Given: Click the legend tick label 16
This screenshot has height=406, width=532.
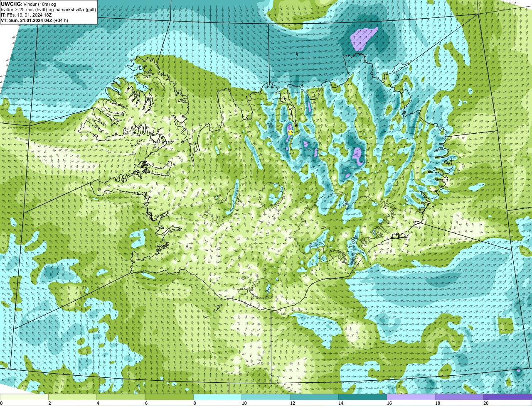Looking at the screenshot, I should (x=389, y=403).
